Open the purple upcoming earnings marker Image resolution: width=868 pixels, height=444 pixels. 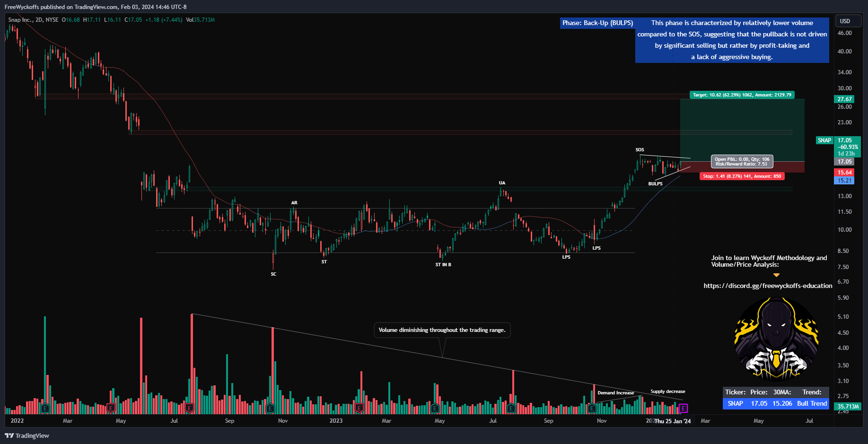[x=683, y=408]
